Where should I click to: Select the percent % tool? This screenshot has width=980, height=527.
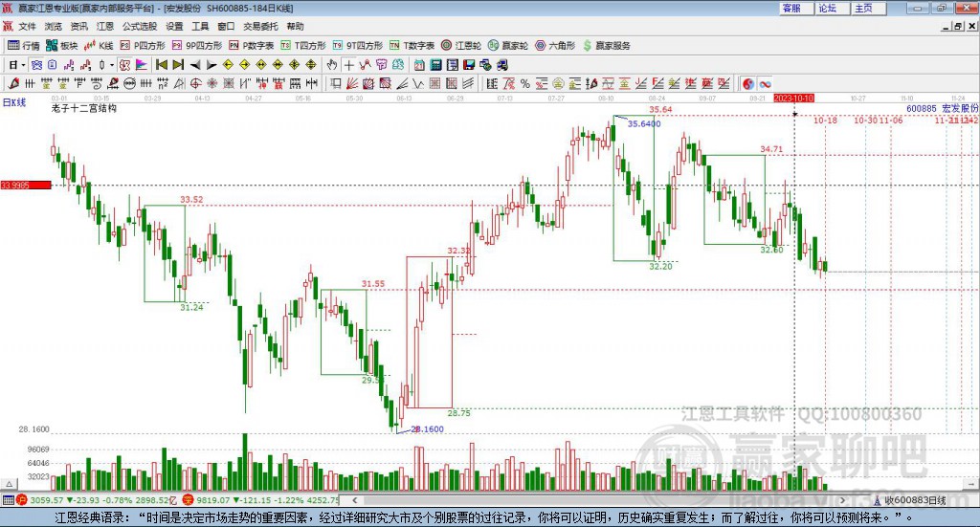pos(525,83)
